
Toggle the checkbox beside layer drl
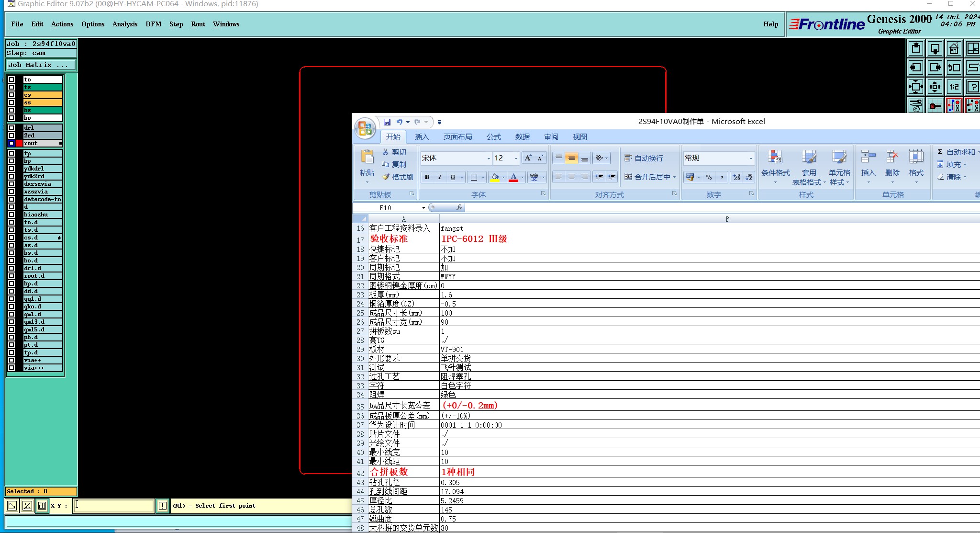11,128
